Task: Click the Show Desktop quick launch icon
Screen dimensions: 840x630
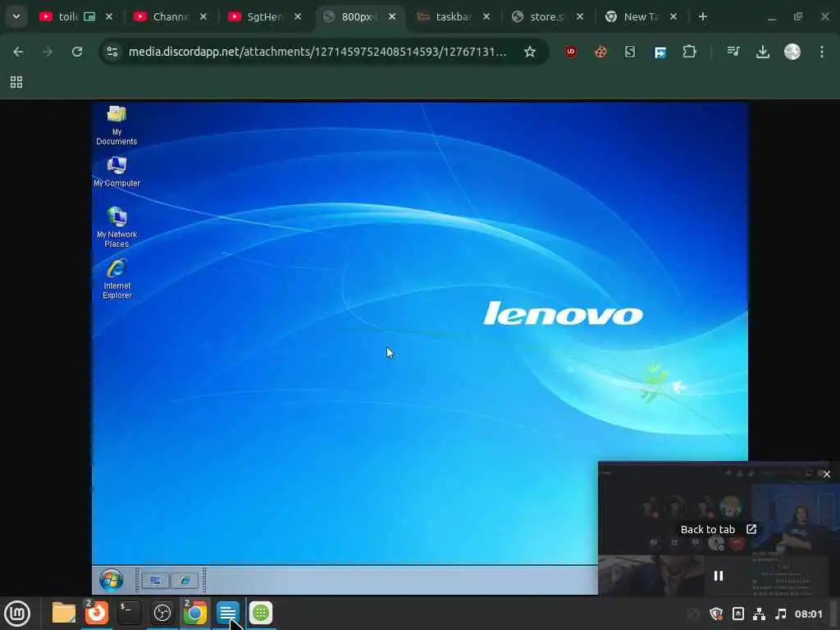Action: tap(155, 580)
